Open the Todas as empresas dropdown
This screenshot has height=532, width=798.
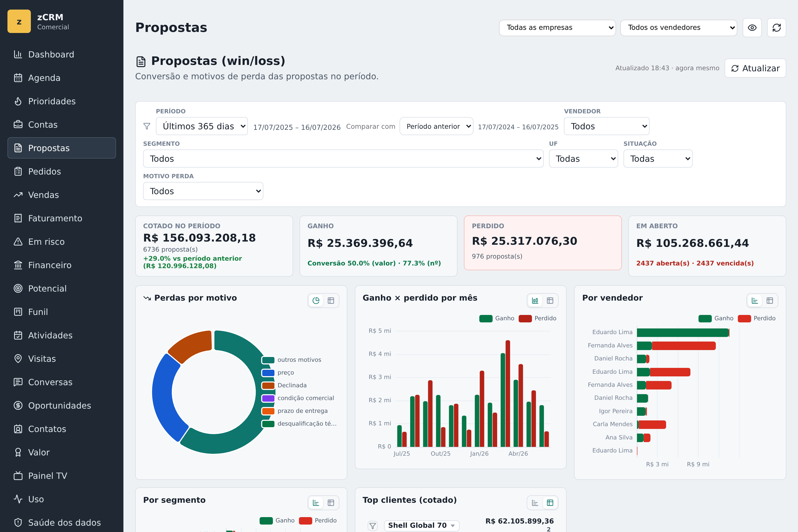click(557, 27)
